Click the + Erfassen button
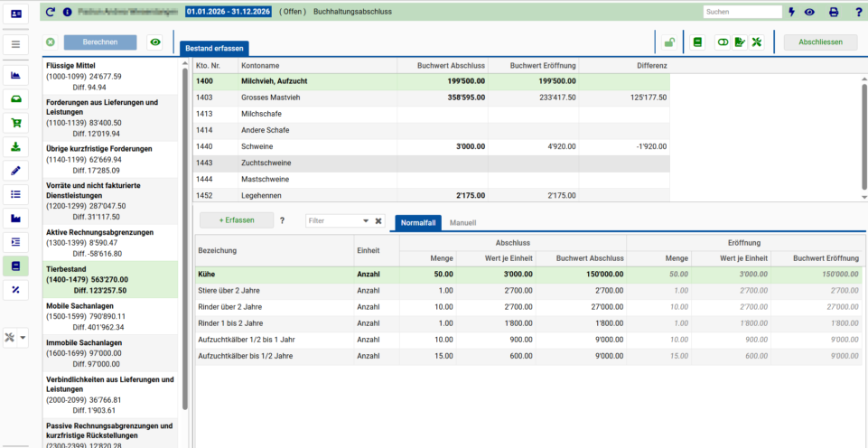 (x=237, y=219)
